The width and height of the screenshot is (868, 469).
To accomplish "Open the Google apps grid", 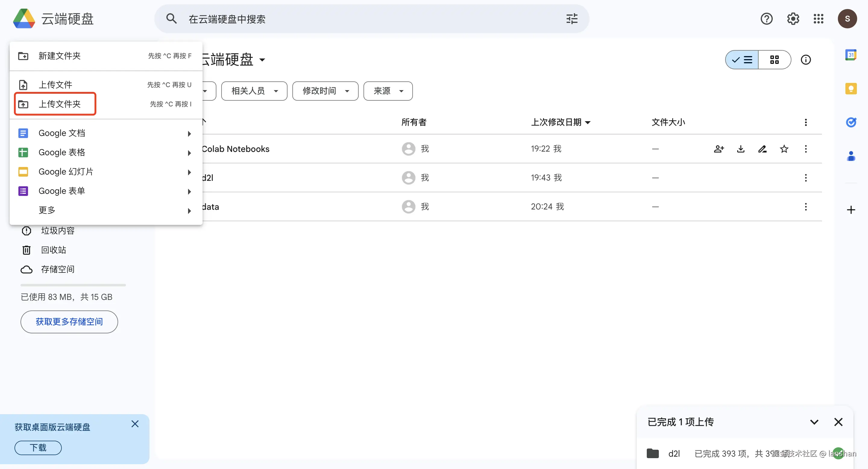I will point(818,19).
